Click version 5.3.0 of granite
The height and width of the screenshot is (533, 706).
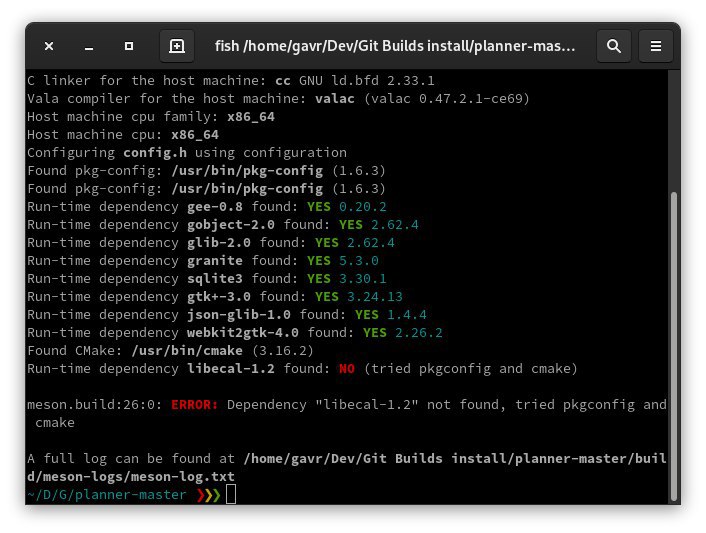point(359,261)
